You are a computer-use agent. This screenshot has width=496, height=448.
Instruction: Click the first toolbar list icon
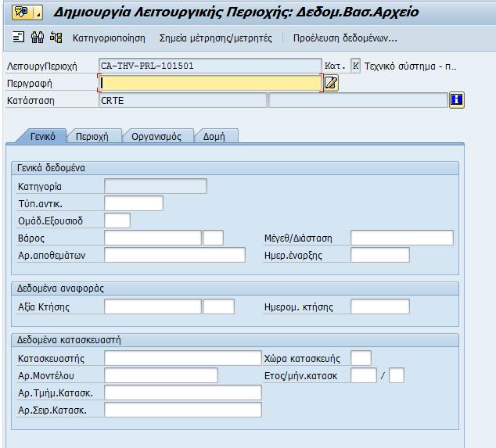pyautogui.click(x=18, y=38)
